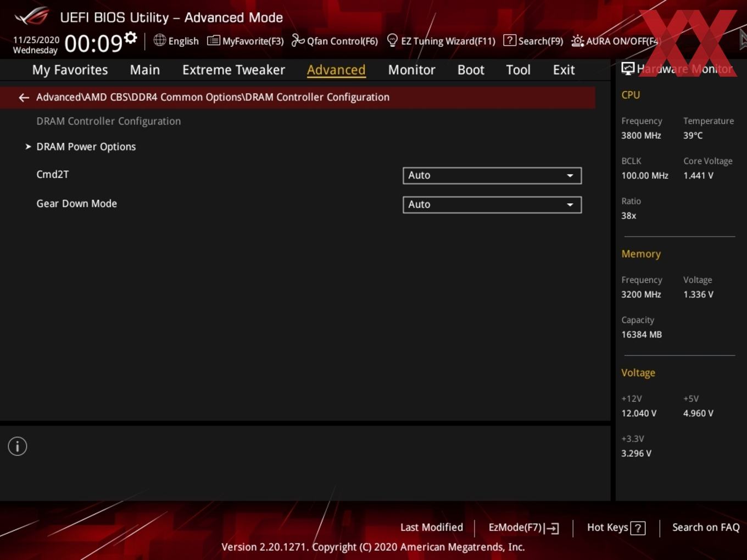Open the Extreme Tweaker tab
Viewport: 747px width, 560px height.
[x=233, y=70]
